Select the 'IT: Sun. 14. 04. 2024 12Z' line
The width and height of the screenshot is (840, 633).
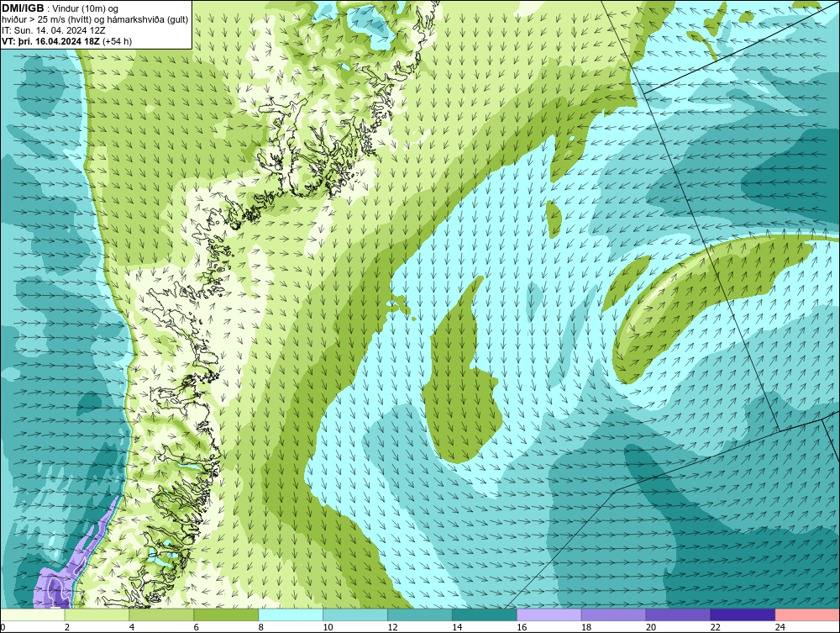point(54,30)
